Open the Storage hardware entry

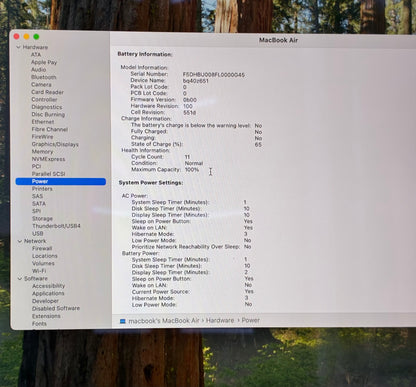click(42, 219)
